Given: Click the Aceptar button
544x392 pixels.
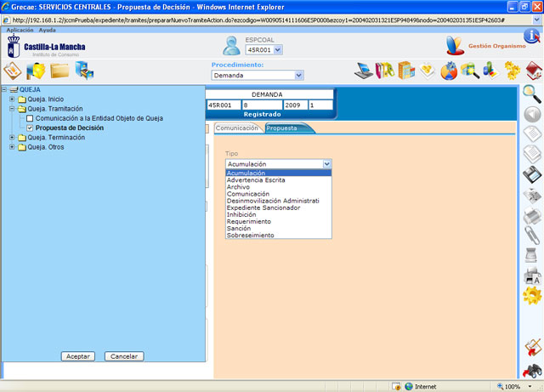Looking at the screenshot, I should (78, 356).
